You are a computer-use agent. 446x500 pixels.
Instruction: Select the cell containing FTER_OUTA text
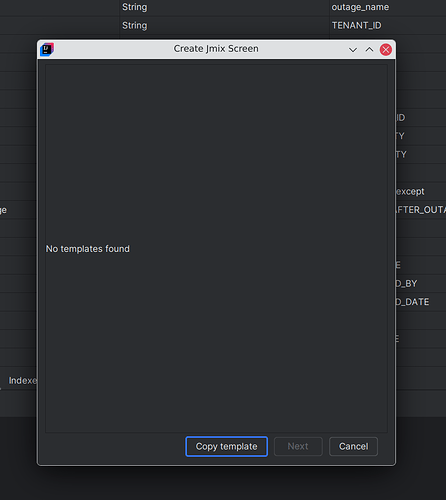coord(421,210)
